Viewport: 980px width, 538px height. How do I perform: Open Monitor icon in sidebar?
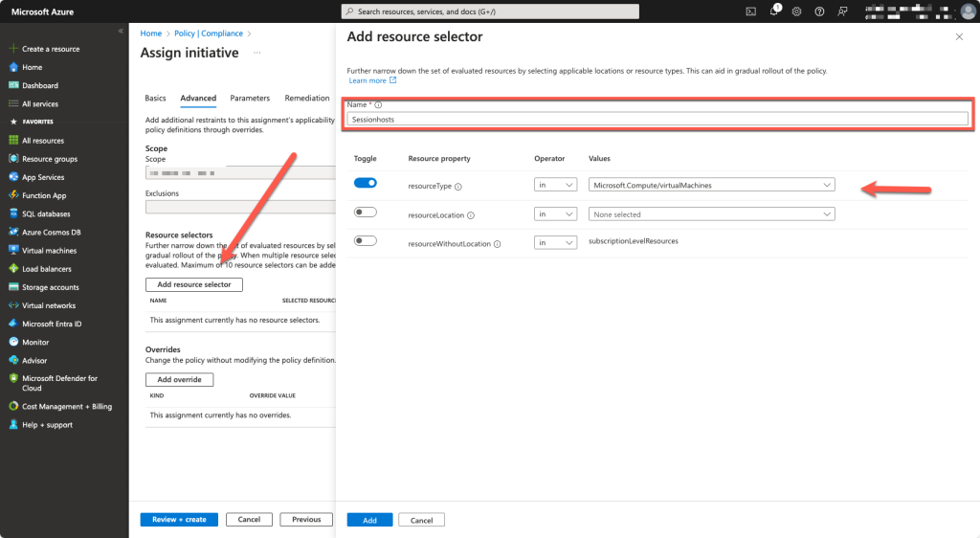pos(13,342)
